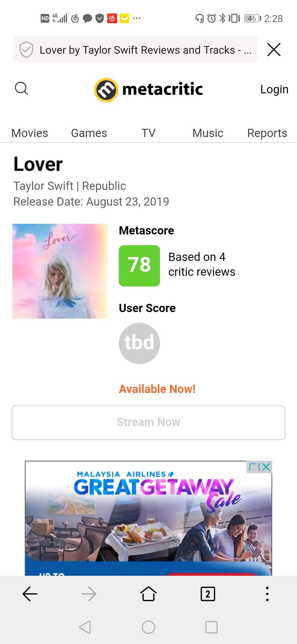297x644 pixels.
Task: Open the browser three-dot menu
Action: [x=267, y=594]
